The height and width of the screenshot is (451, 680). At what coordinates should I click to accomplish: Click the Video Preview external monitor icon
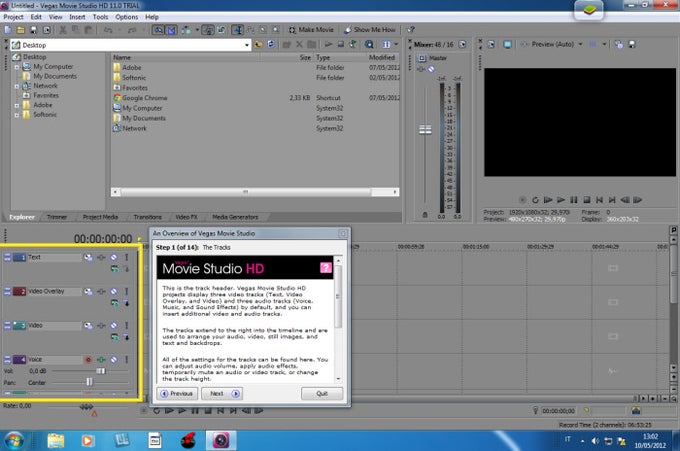[x=507, y=44]
